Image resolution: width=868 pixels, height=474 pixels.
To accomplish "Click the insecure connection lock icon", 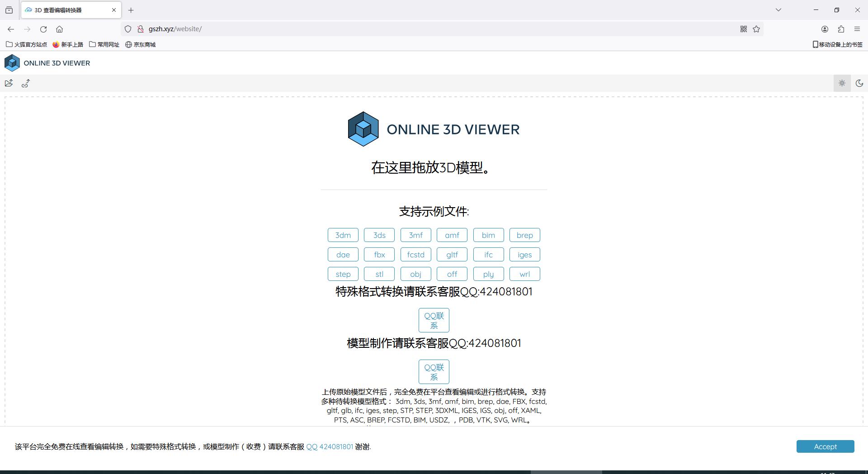I will [x=141, y=29].
